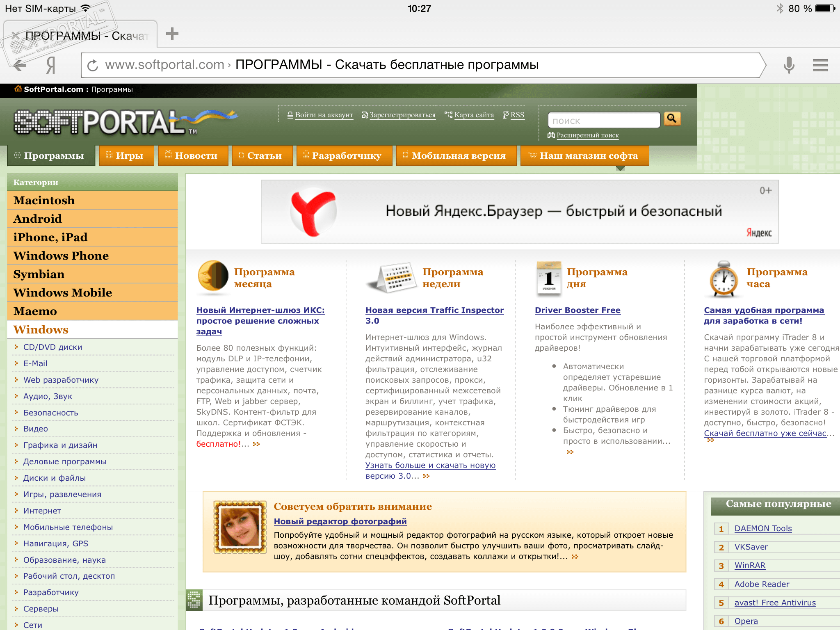Click the orange search magnifier button
Screen dimensions: 840x630
click(x=672, y=119)
